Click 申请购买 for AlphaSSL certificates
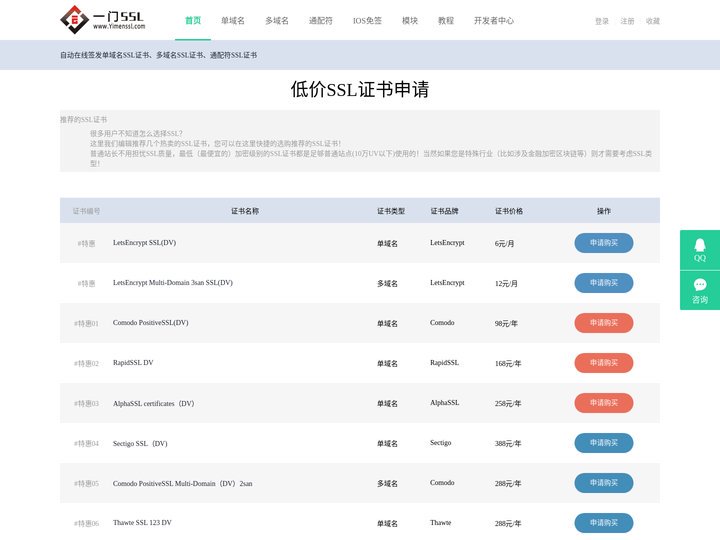 click(604, 403)
